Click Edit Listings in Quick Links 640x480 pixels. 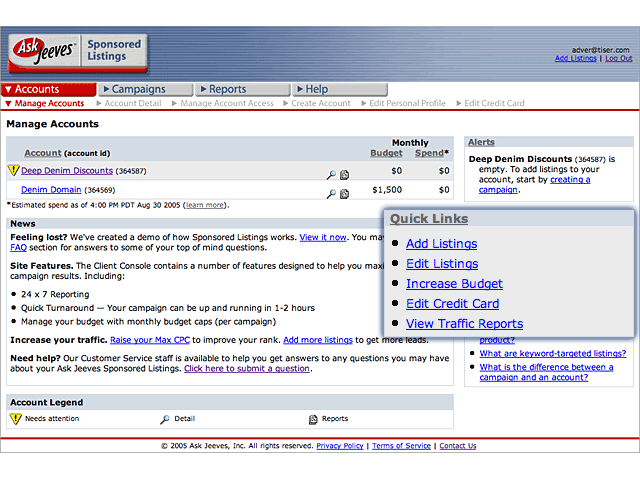point(442,264)
